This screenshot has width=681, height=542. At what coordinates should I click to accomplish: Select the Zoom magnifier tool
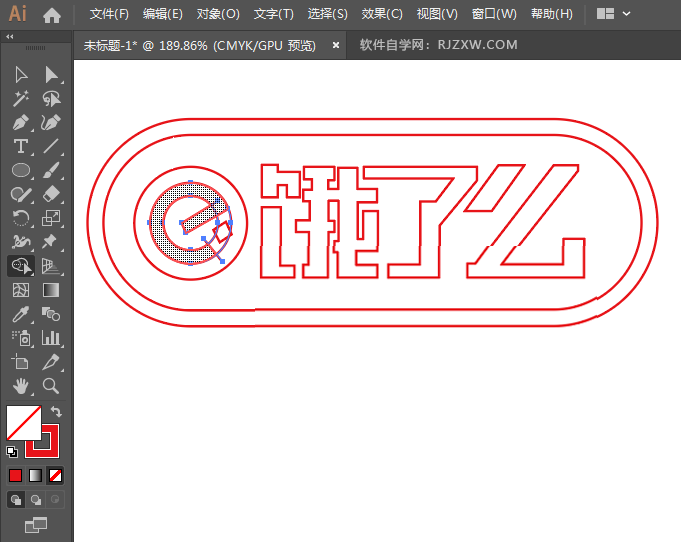[51, 386]
